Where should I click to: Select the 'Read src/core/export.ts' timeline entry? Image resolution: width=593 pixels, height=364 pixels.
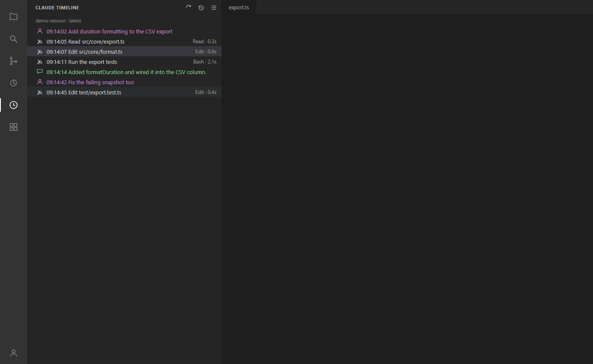[x=124, y=41]
